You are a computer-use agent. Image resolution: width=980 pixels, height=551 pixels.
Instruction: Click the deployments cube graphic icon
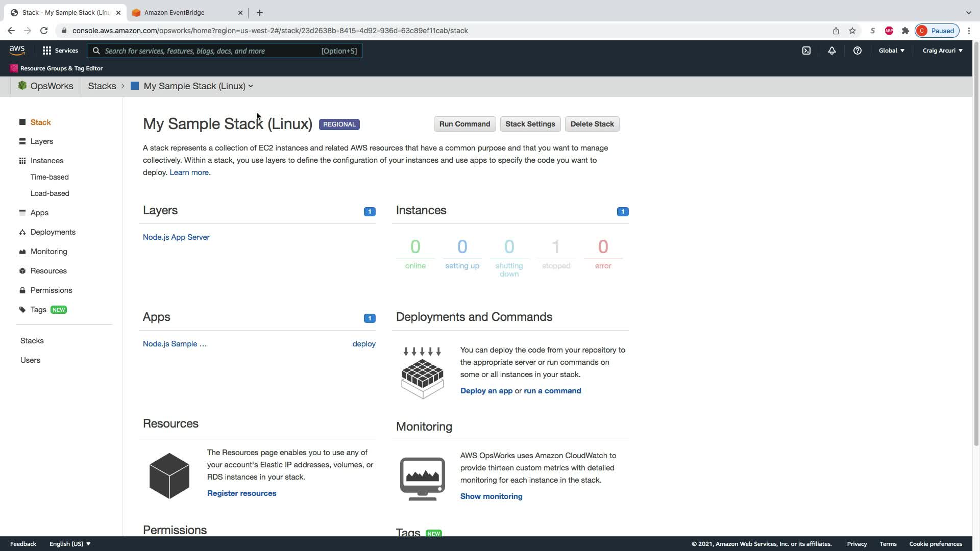click(422, 373)
